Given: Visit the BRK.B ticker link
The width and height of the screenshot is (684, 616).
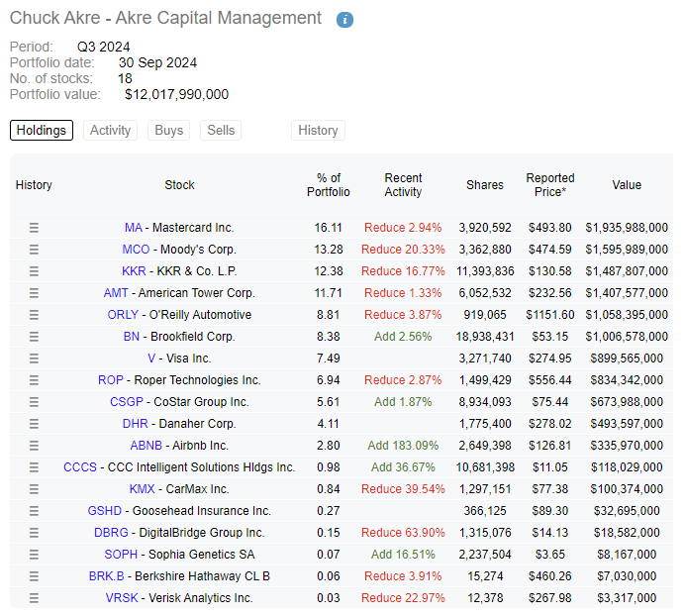Looking at the screenshot, I should [x=107, y=576].
